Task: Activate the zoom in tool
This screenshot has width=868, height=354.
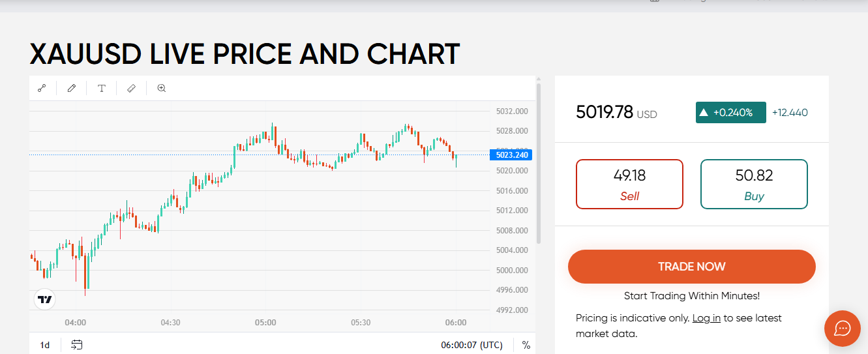Action: (162, 88)
